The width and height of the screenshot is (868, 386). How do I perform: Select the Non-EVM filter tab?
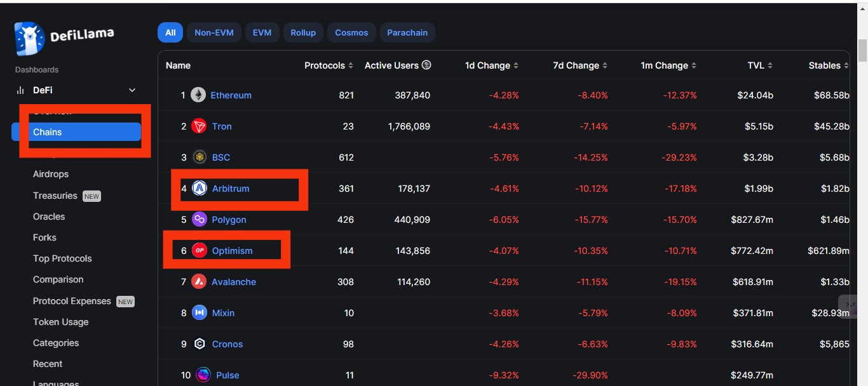tap(214, 32)
